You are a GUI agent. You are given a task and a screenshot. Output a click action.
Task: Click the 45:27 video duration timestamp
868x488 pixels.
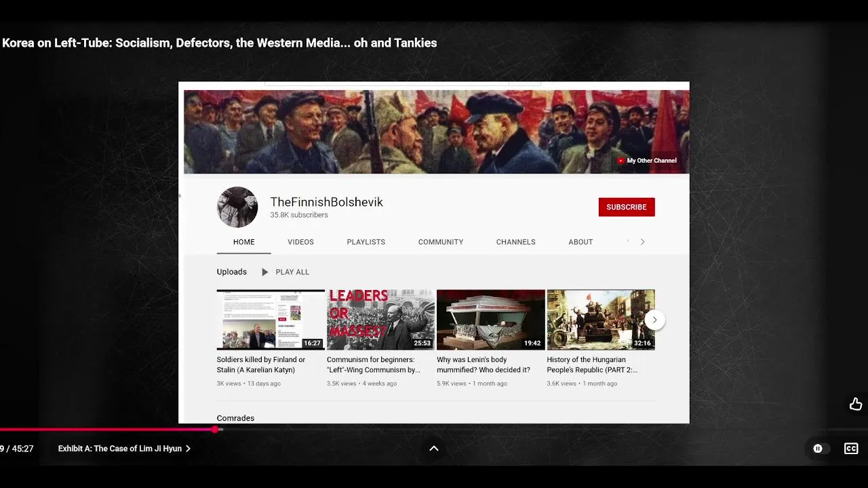pos(22,449)
